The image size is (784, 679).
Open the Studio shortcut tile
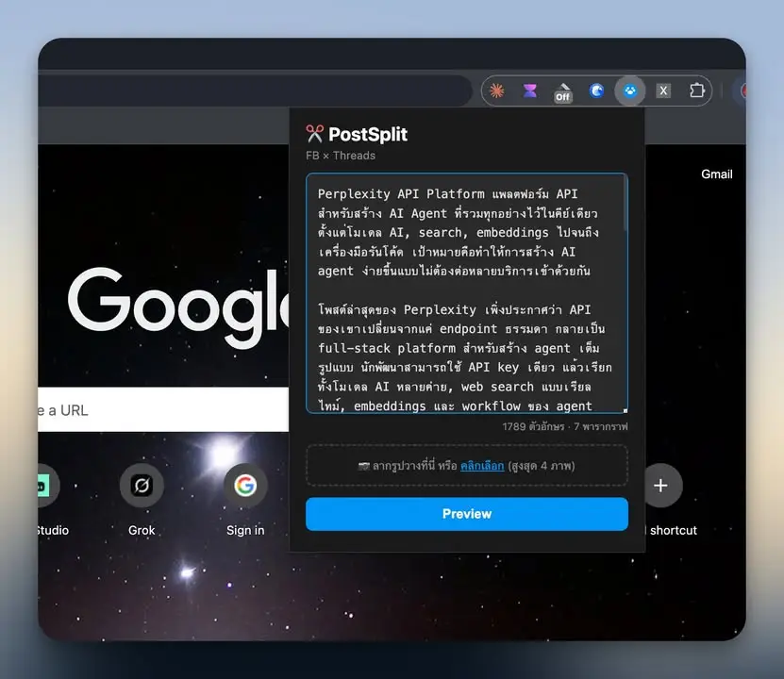46,485
